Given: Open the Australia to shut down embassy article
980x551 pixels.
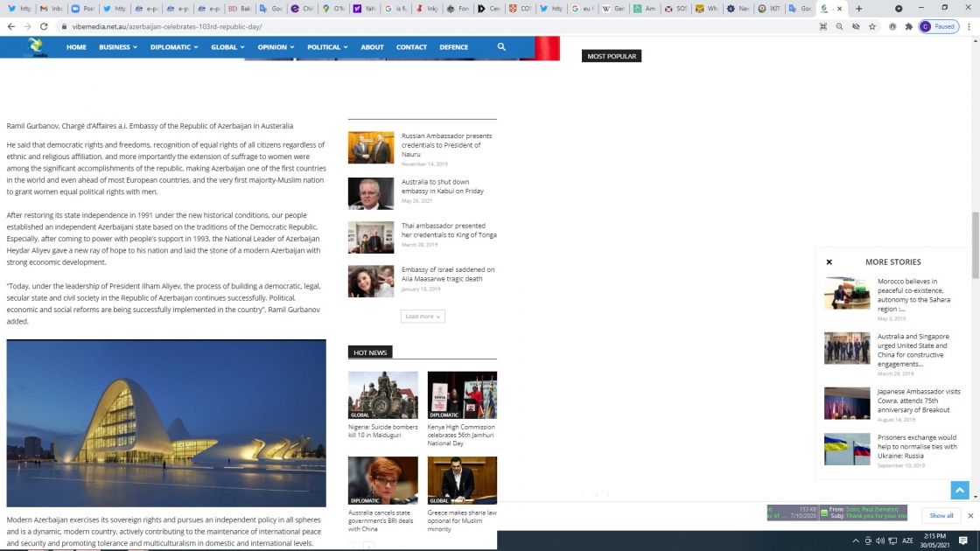Looking at the screenshot, I should [443, 186].
